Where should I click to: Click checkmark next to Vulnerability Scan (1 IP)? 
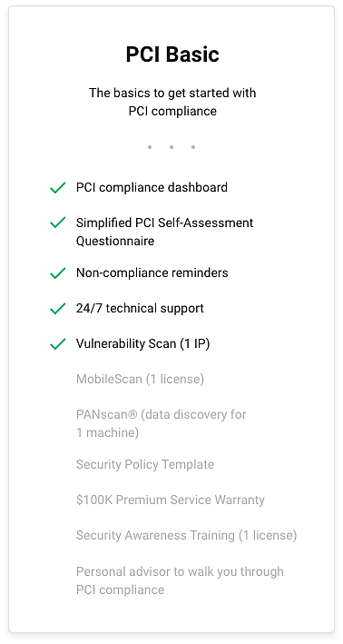(58, 343)
